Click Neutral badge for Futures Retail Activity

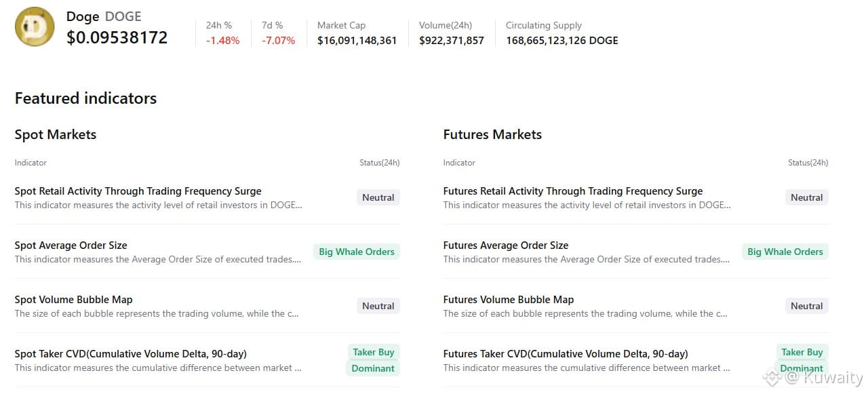[806, 197]
